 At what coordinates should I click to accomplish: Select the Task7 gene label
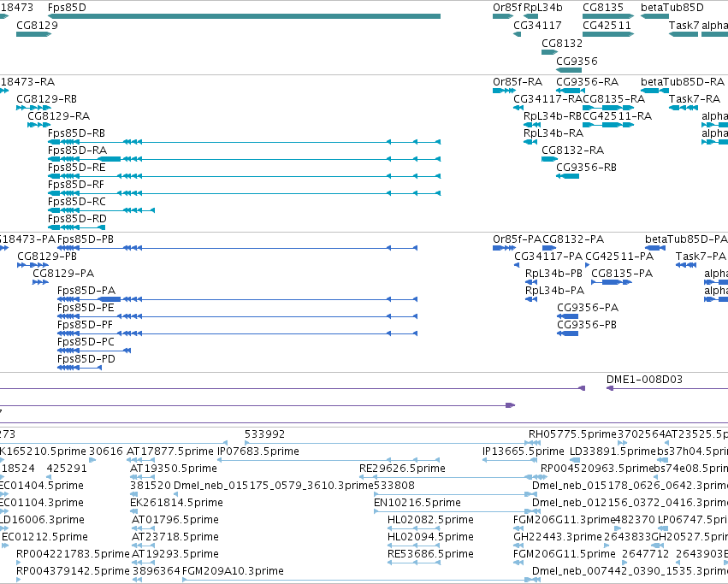coord(684,25)
